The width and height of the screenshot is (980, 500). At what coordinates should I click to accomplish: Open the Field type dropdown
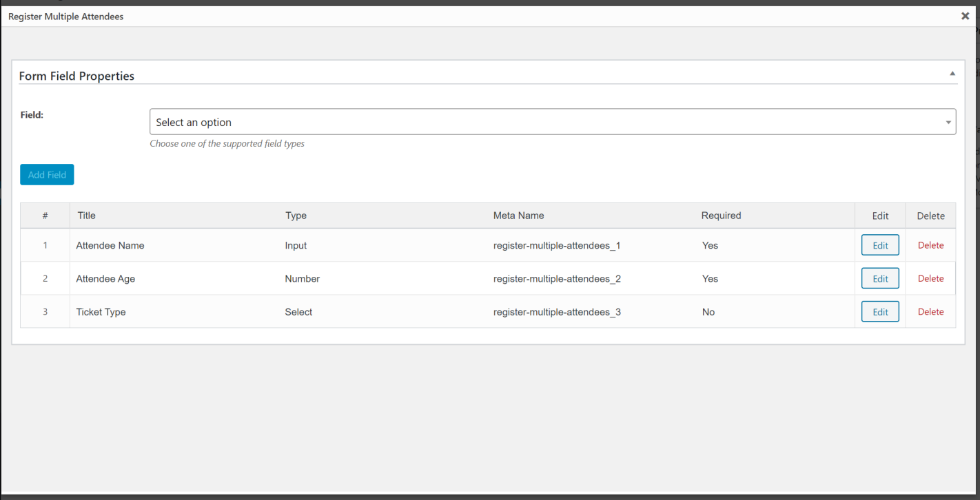(553, 122)
